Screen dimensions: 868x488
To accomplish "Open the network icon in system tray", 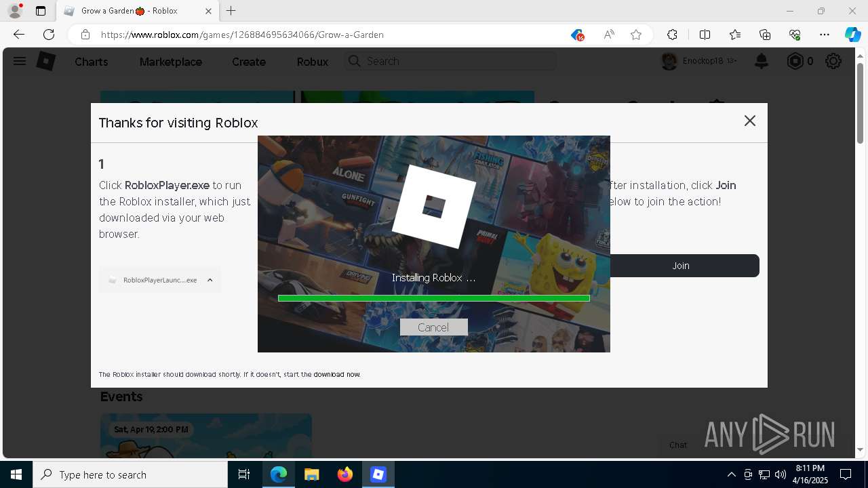I will (764, 474).
